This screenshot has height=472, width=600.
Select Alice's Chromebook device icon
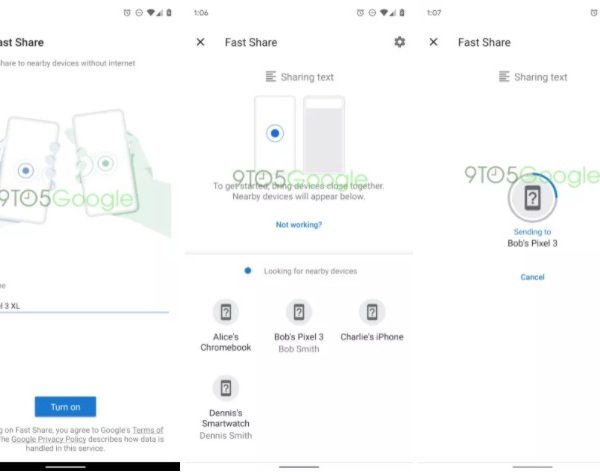226,312
